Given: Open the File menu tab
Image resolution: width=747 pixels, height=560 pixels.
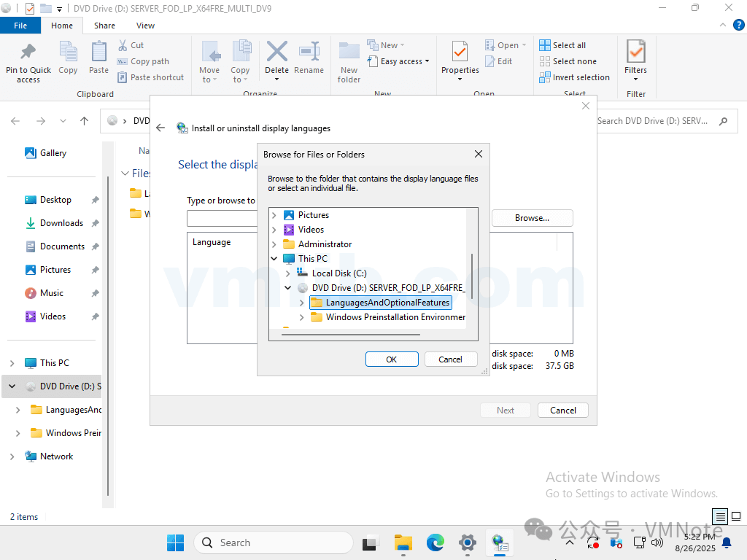Looking at the screenshot, I should point(20,26).
